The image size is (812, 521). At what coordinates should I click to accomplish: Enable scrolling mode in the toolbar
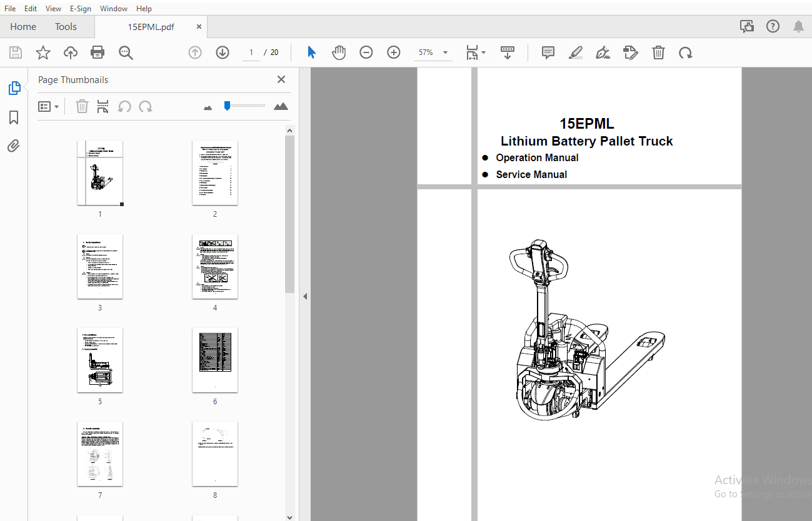click(508, 52)
